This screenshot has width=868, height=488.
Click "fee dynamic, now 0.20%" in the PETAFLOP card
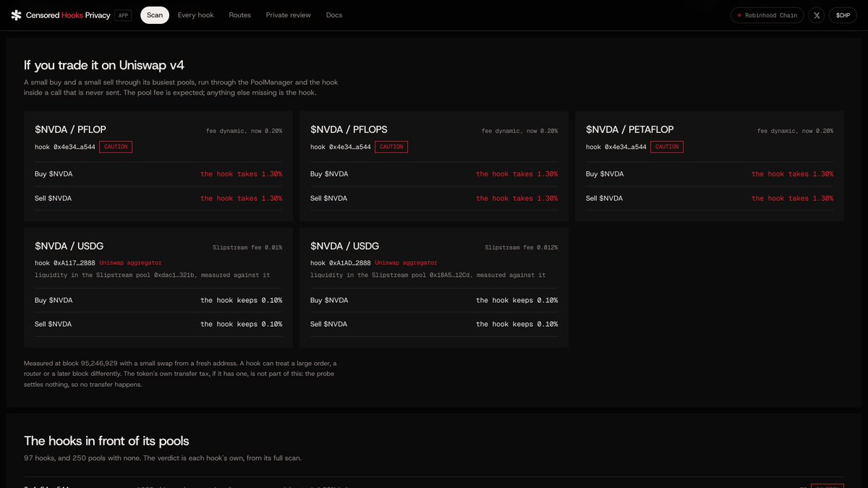[x=795, y=131]
